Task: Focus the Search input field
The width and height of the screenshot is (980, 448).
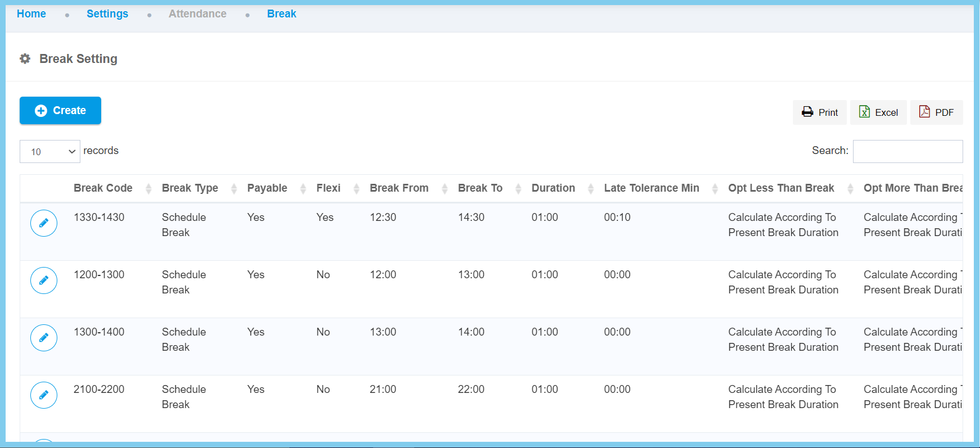Action: (x=908, y=152)
